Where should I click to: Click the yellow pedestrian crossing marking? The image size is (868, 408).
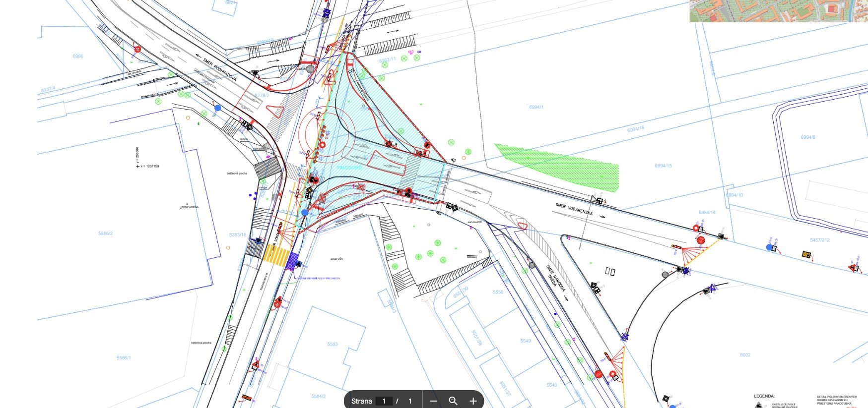coord(276,257)
